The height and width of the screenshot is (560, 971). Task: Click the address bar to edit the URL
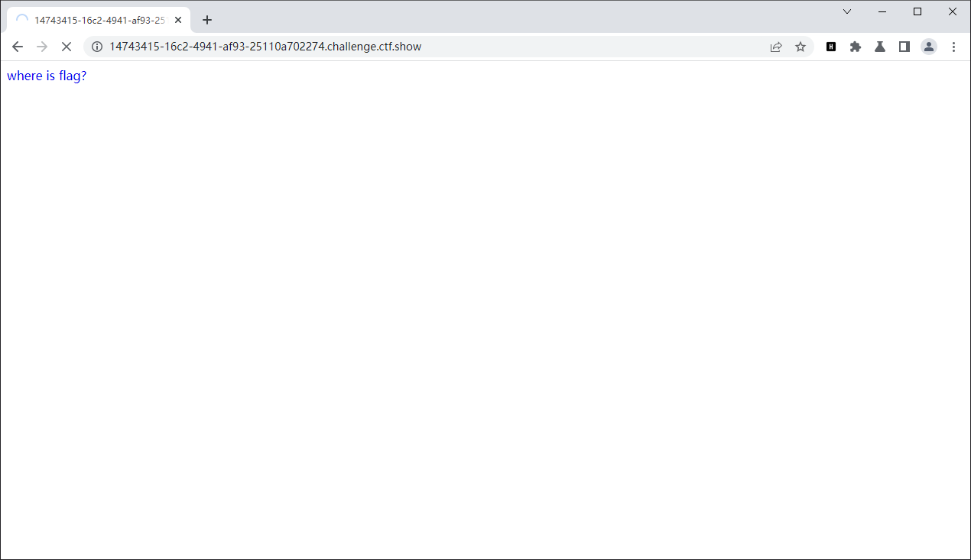click(306, 47)
